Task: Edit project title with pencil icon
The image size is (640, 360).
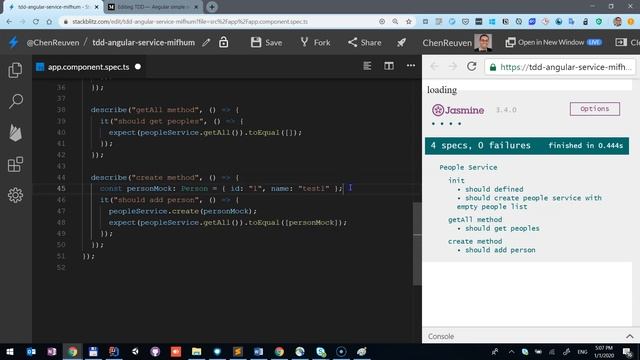Action: click(206, 42)
